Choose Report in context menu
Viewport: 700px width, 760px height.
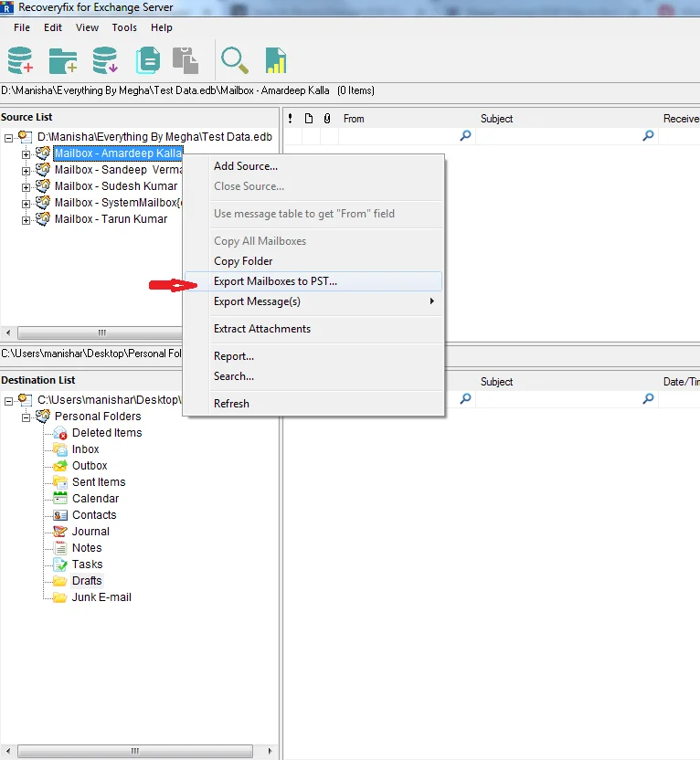click(313, 356)
